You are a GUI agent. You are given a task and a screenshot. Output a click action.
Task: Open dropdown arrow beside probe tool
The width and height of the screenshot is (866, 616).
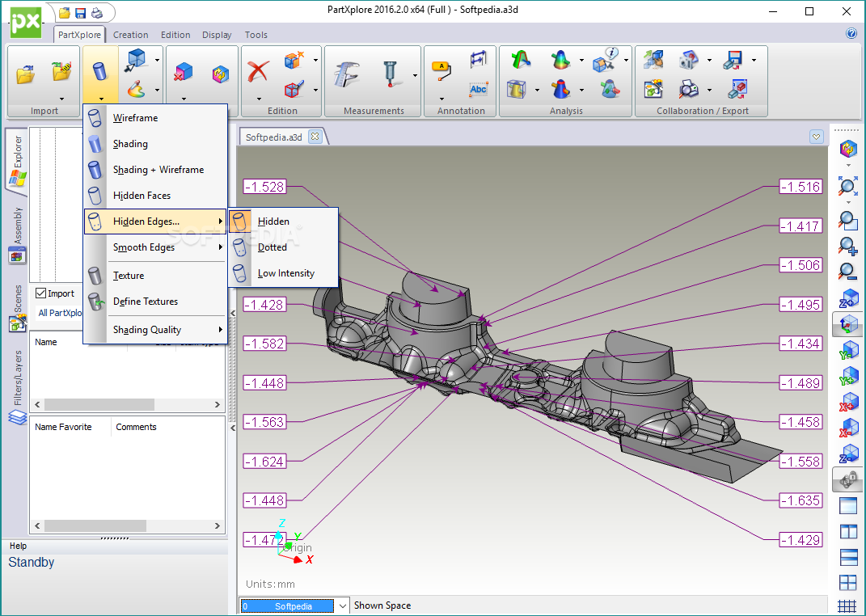pyautogui.click(x=415, y=75)
